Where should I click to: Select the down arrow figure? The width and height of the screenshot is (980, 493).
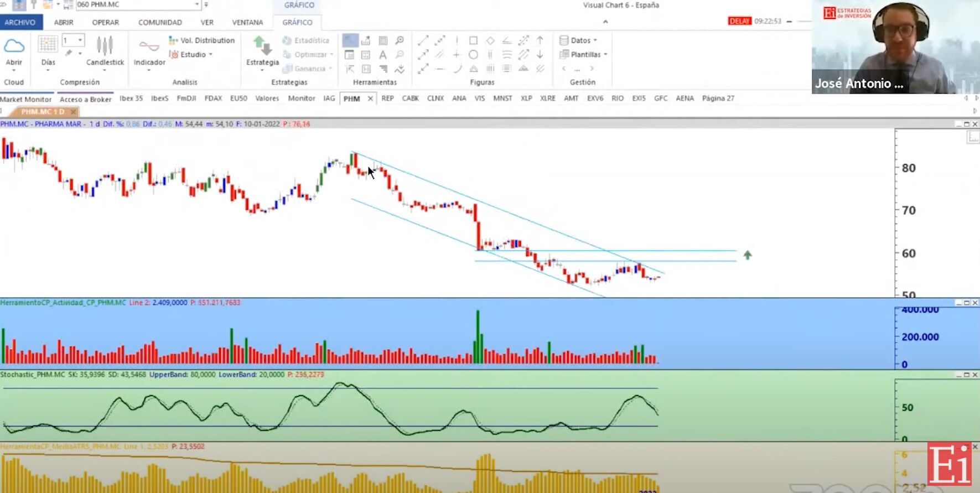[540, 55]
